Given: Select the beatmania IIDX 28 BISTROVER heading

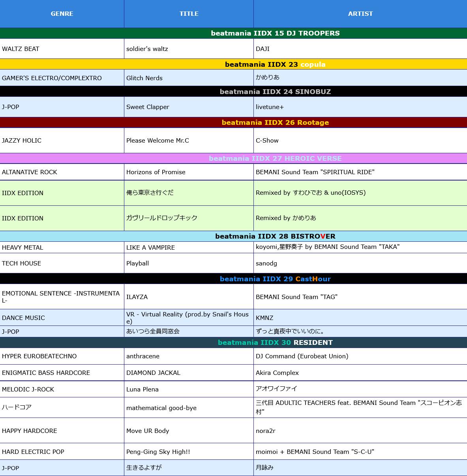Looking at the screenshot, I should point(275,236).
